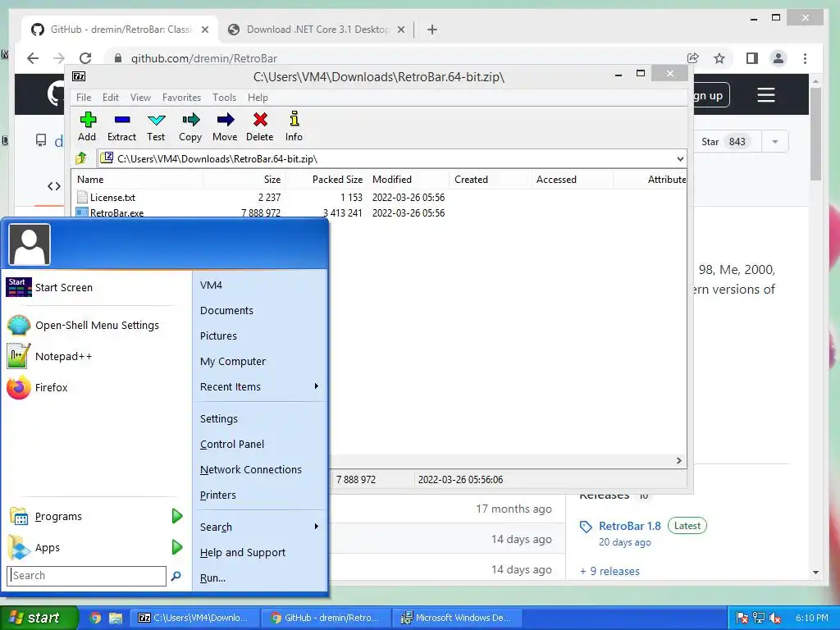This screenshot has height=630, width=840.
Task: Open Chrome side panel icon
Action: 752,58
